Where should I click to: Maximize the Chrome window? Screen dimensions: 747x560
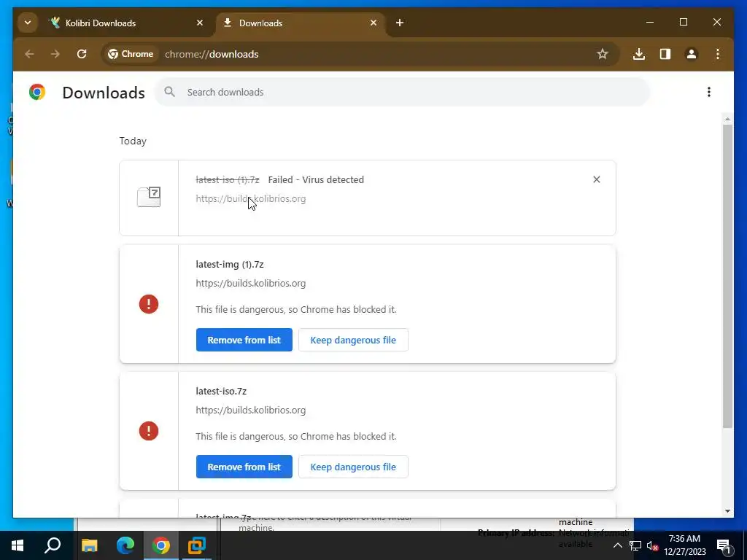(683, 23)
